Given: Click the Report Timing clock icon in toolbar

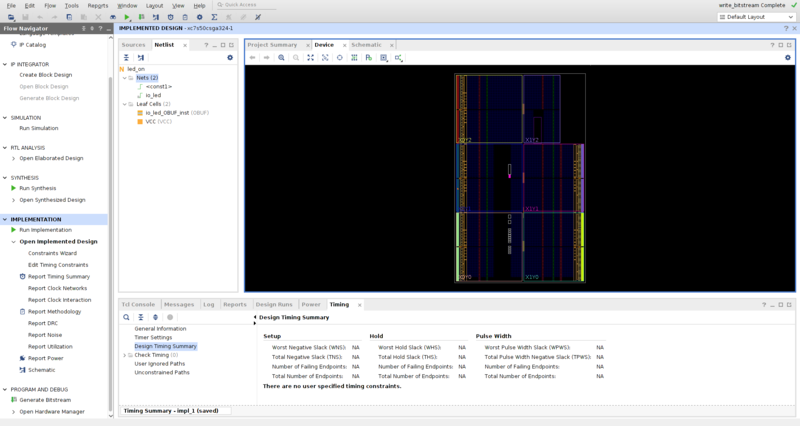Looking at the screenshot, I should [170, 17].
